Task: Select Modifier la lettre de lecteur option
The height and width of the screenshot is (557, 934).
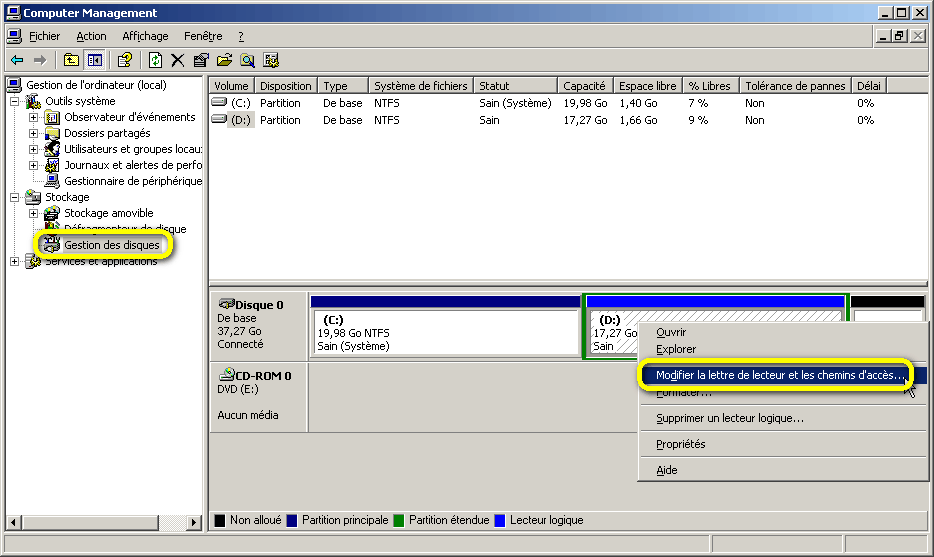Action: point(783,375)
